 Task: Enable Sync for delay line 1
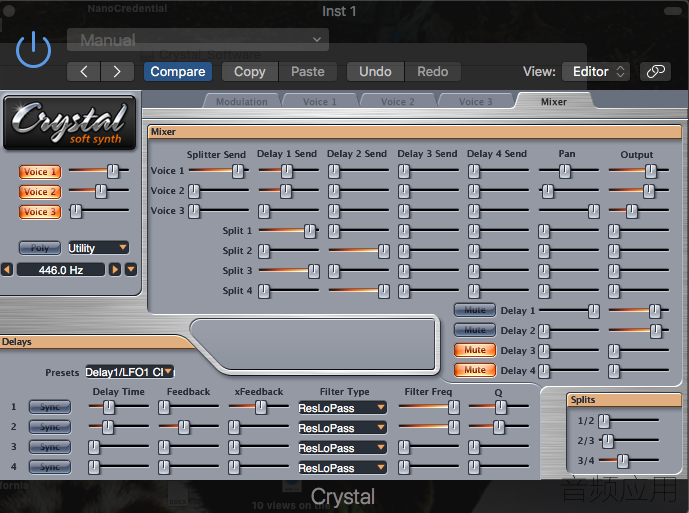(50, 407)
